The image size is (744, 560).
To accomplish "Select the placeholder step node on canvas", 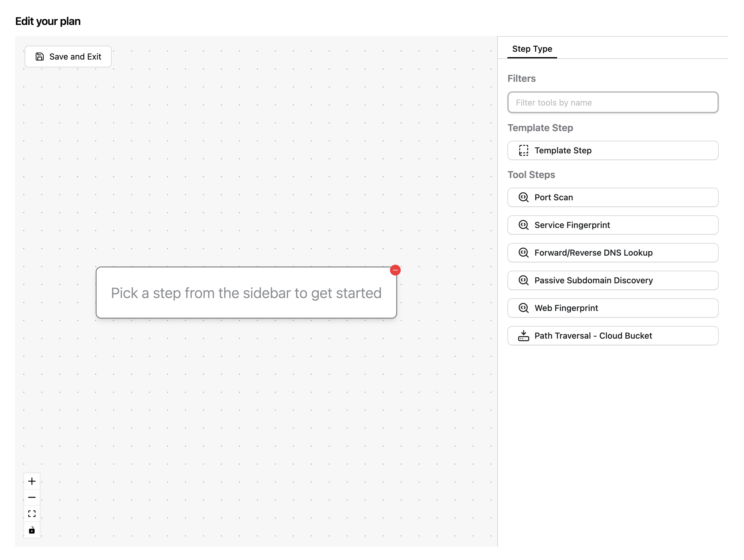I will tap(246, 293).
